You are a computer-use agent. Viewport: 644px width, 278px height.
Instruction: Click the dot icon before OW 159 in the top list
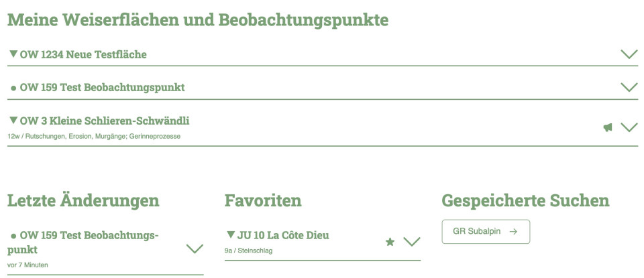13,88
